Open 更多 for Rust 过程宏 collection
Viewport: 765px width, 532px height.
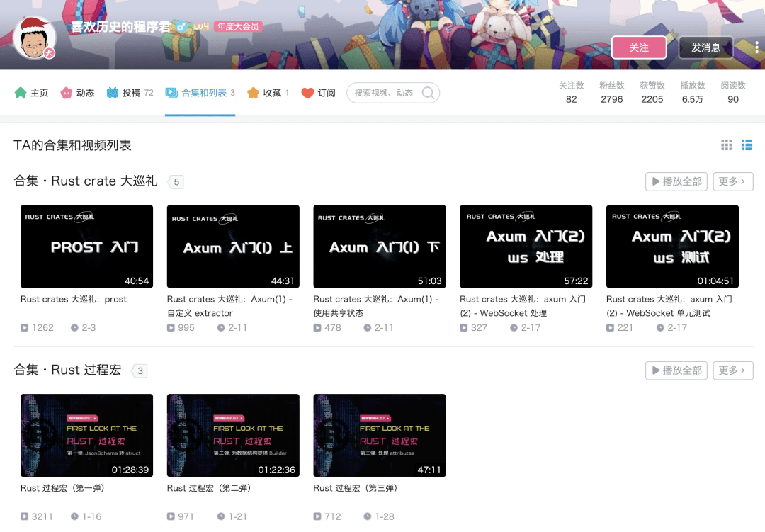click(733, 370)
